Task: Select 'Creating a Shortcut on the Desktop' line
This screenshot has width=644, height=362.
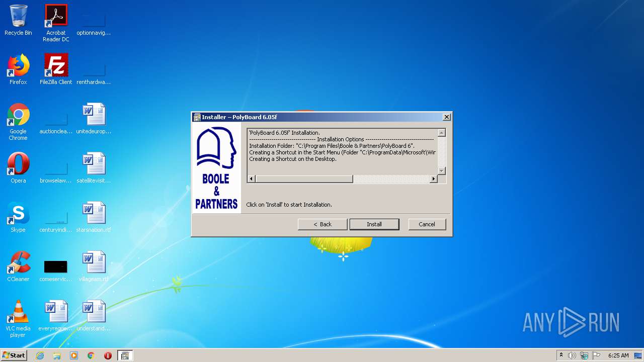Action: point(293,159)
